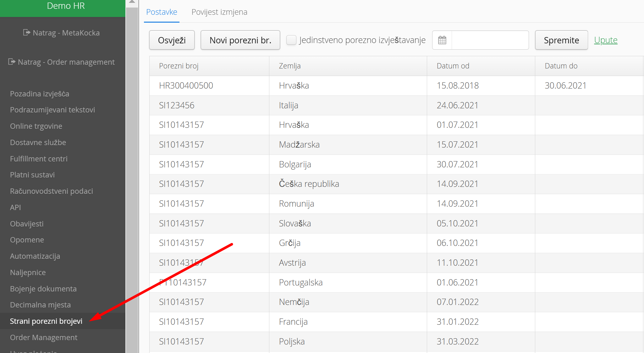Screen dimensions: 644x353
Task: Open the Upute link
Action: (x=605, y=40)
